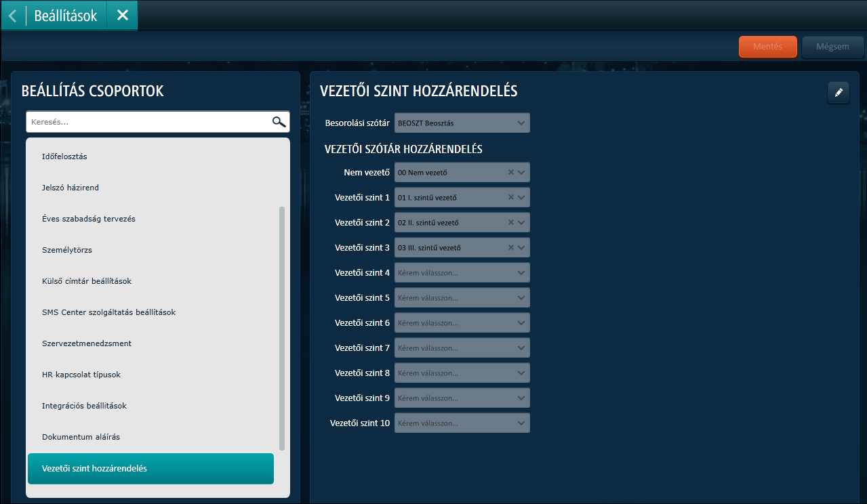This screenshot has height=504, width=867.
Task: Click the Mentés button
Action: (x=767, y=47)
